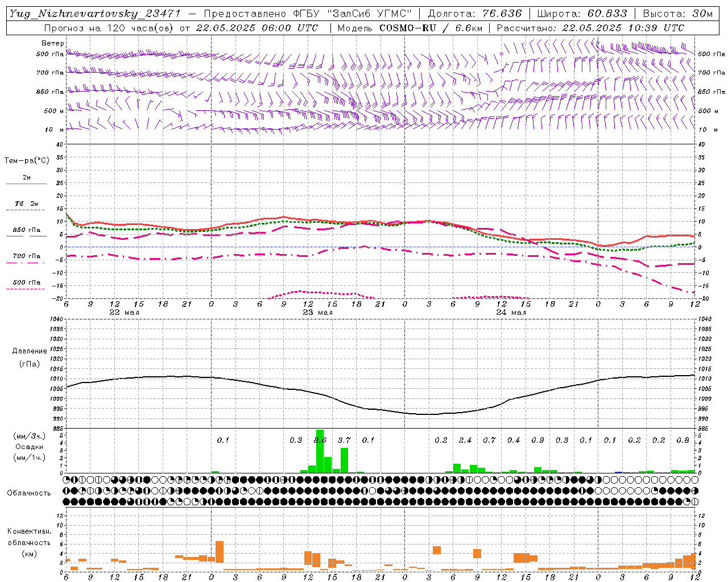Click the (мм/1ч.) precipitation unit label
The height and width of the screenshot is (582, 728).
pos(30,458)
